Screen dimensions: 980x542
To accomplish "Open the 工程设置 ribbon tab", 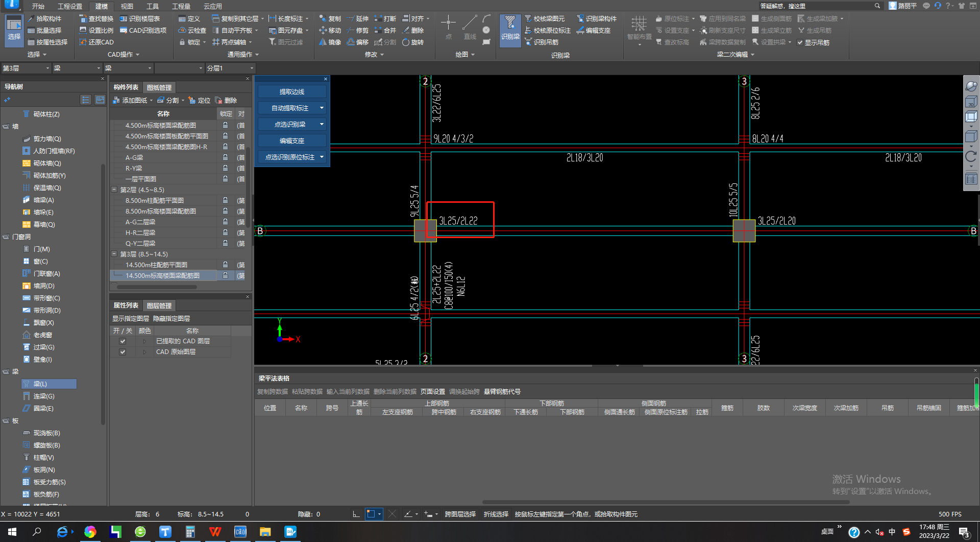I will (x=70, y=6).
